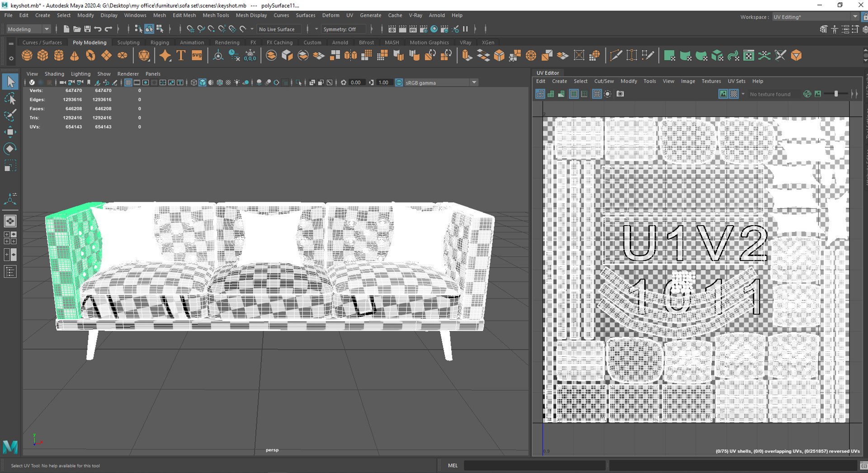868x473 pixels.
Task: Create a polygon torus from the shelf
Action: (90, 56)
